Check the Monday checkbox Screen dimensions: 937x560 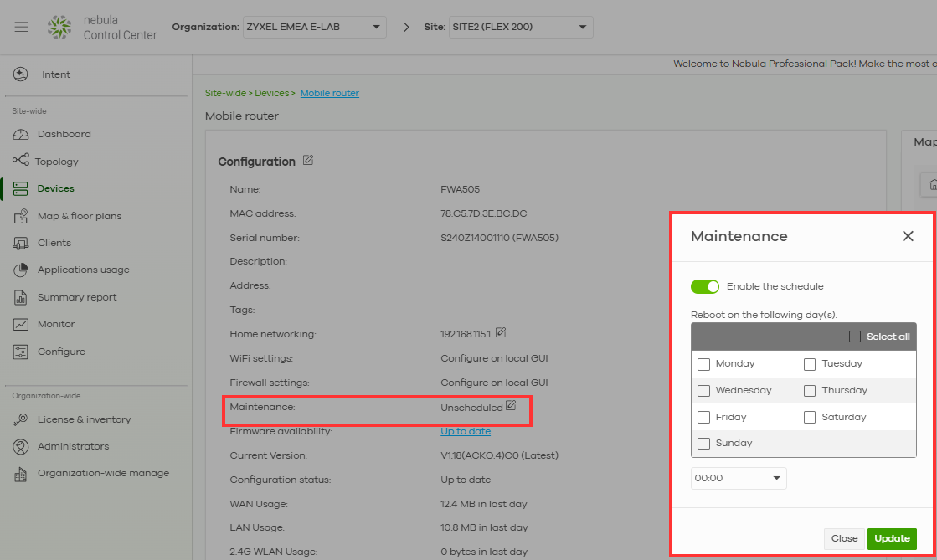click(704, 364)
